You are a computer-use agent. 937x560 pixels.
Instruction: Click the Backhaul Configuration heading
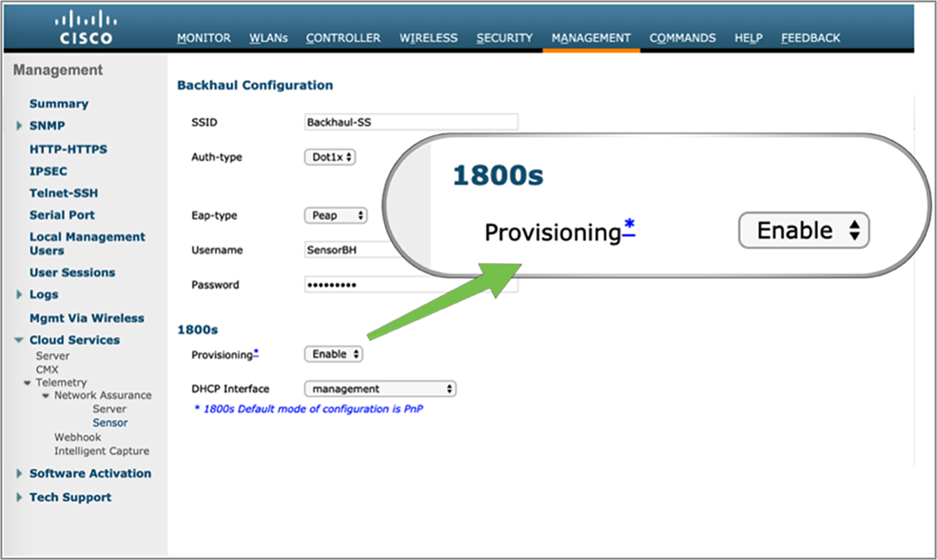255,85
